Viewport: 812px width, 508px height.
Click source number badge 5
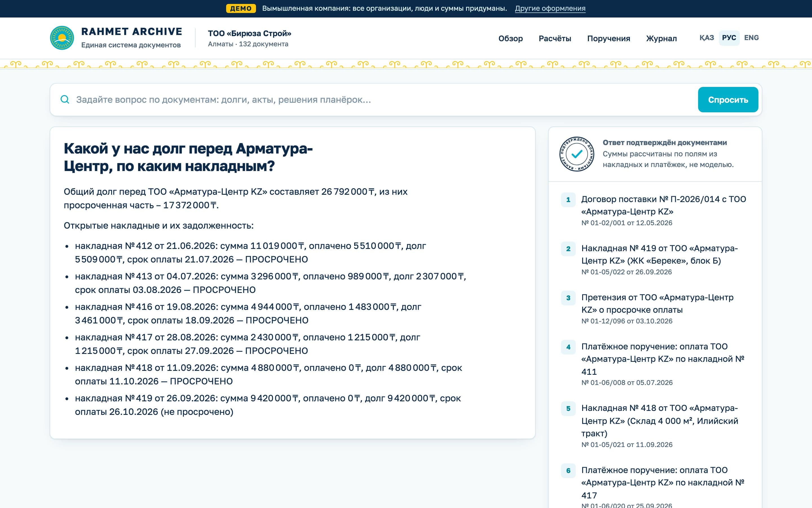point(568,408)
